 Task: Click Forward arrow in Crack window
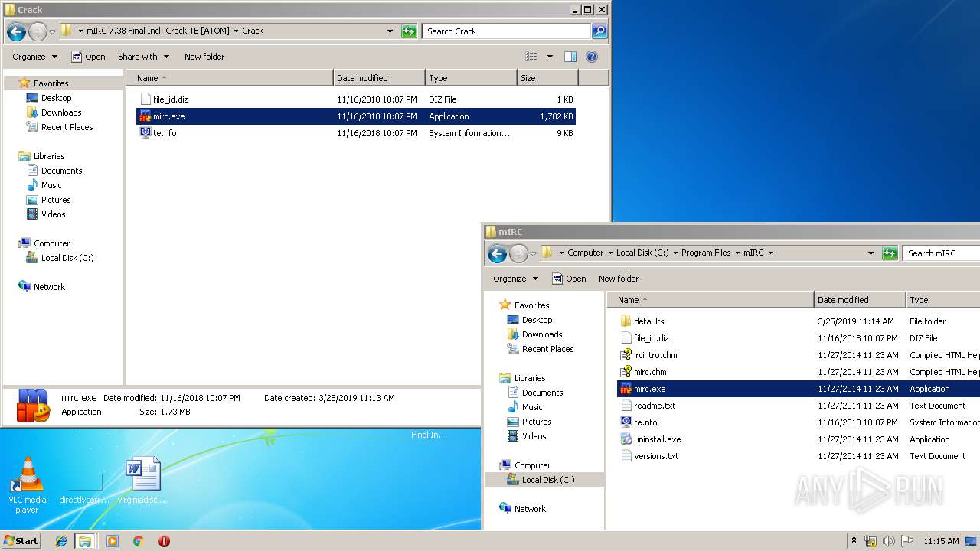click(x=38, y=31)
